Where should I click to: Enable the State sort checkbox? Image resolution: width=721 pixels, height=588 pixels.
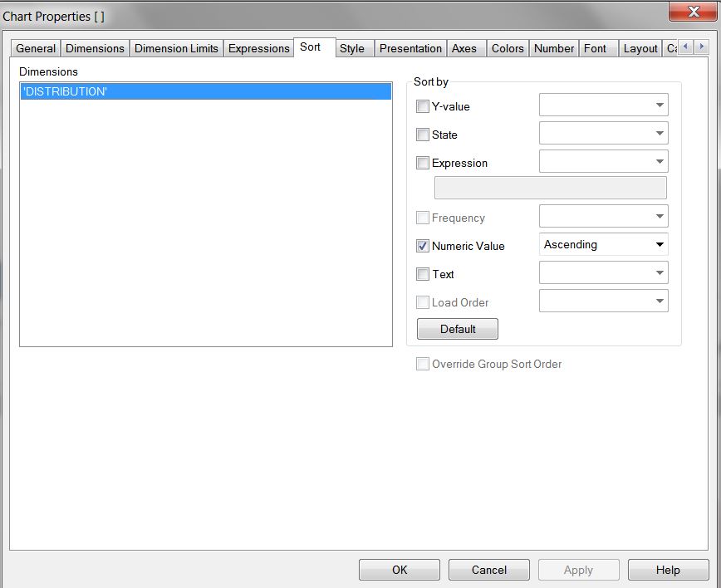[x=423, y=135]
